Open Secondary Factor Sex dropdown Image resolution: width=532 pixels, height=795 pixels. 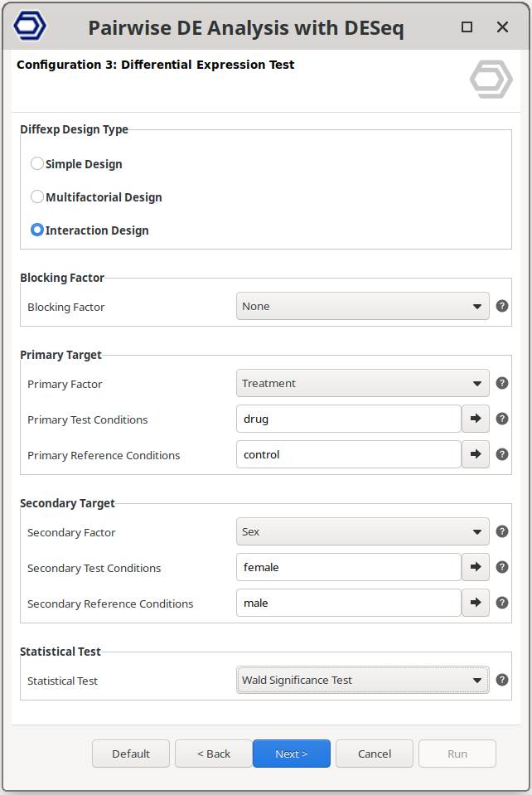point(362,531)
